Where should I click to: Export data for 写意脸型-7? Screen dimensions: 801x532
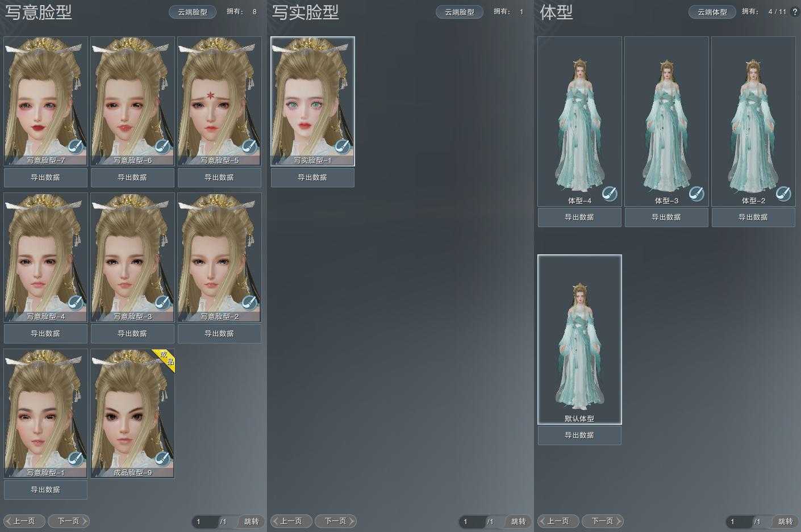coord(45,178)
